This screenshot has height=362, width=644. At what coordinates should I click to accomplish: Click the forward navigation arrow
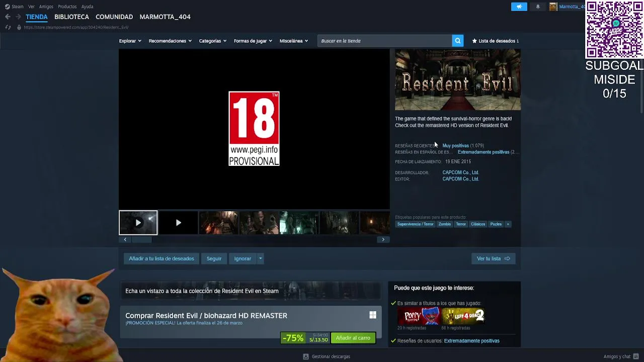[18, 17]
